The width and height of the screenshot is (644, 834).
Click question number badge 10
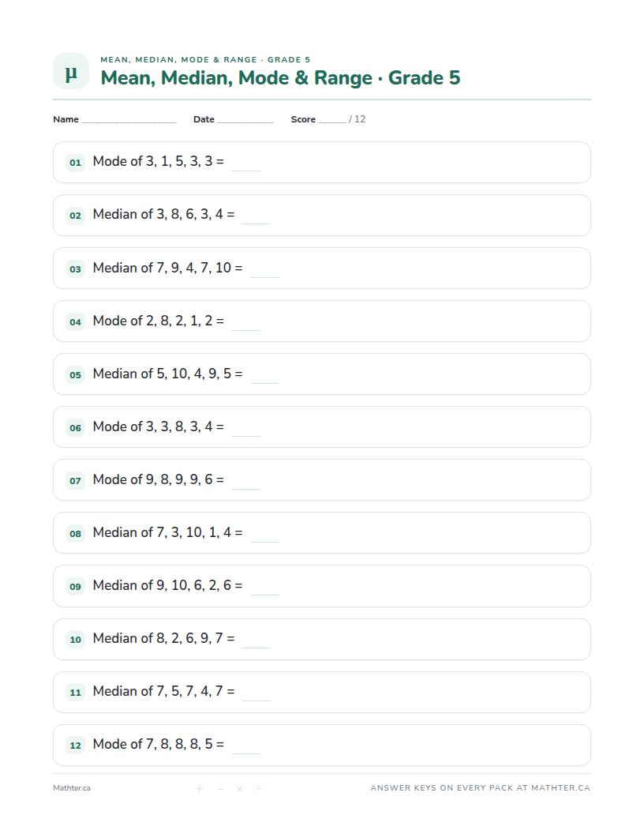76,640
